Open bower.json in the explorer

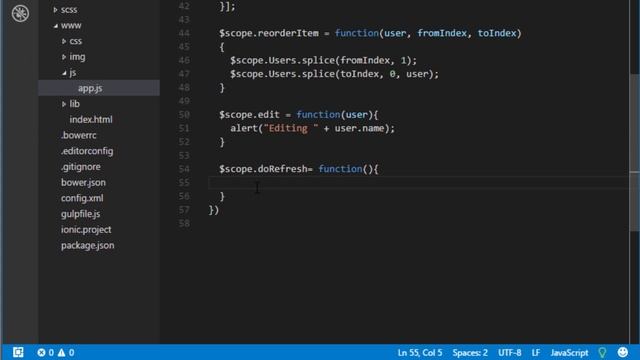83,182
